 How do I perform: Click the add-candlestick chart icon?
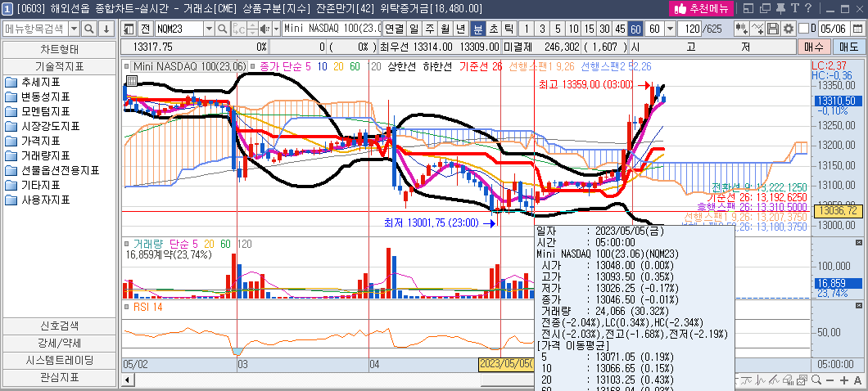pyautogui.click(x=743, y=29)
